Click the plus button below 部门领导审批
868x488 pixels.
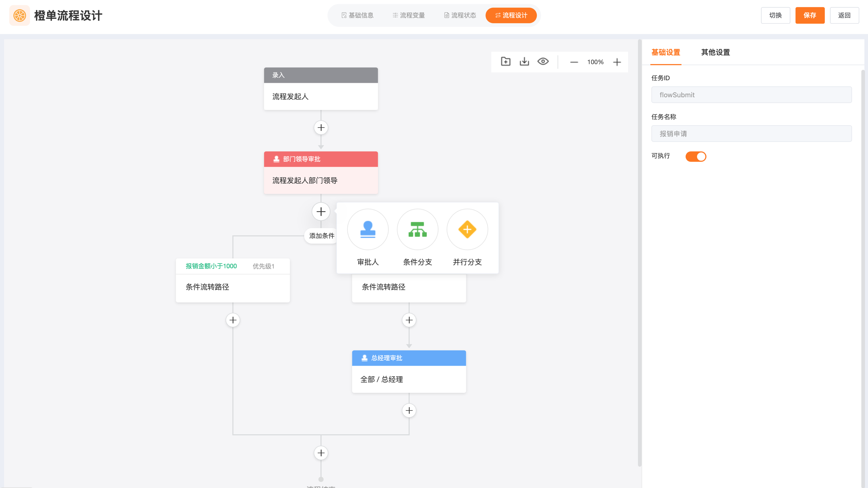321,211
